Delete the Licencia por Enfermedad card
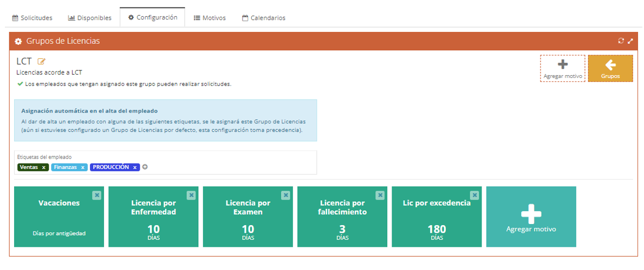Image resolution: width=644 pixels, height=270 pixels. coord(191,195)
